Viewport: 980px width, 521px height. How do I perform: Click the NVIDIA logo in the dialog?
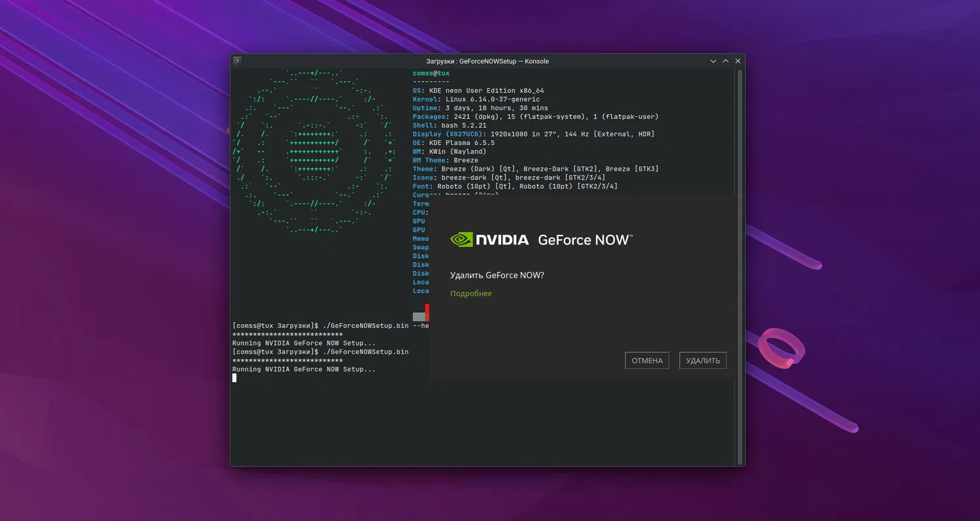(x=489, y=240)
